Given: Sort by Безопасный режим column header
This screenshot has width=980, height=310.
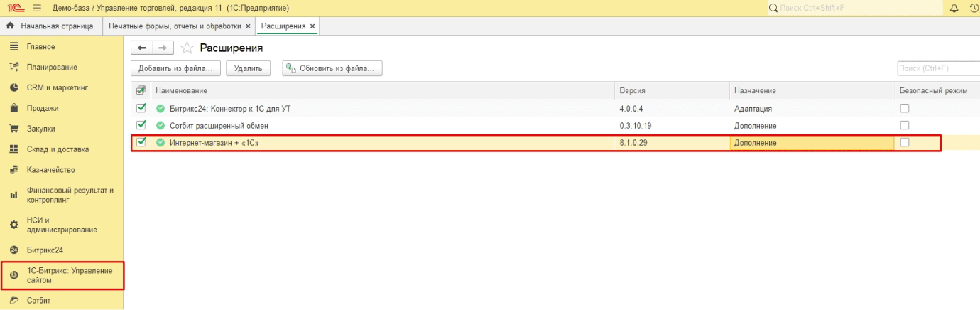Looking at the screenshot, I should [x=937, y=91].
